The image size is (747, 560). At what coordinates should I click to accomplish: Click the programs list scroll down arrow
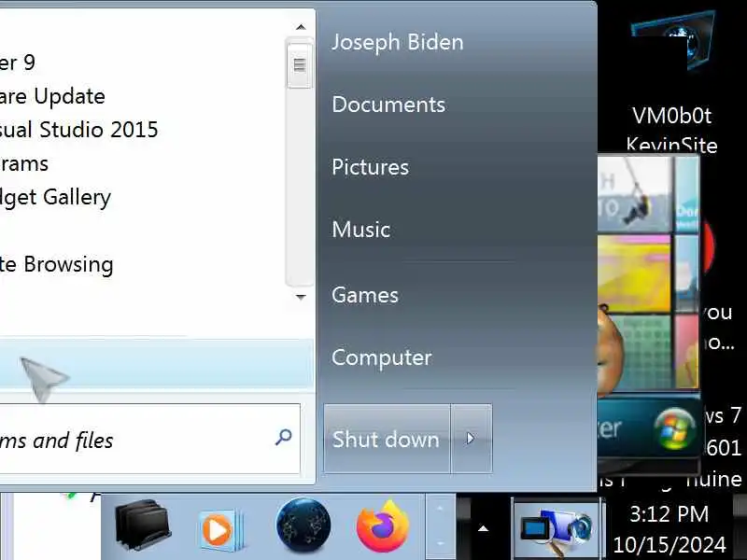pos(301,297)
